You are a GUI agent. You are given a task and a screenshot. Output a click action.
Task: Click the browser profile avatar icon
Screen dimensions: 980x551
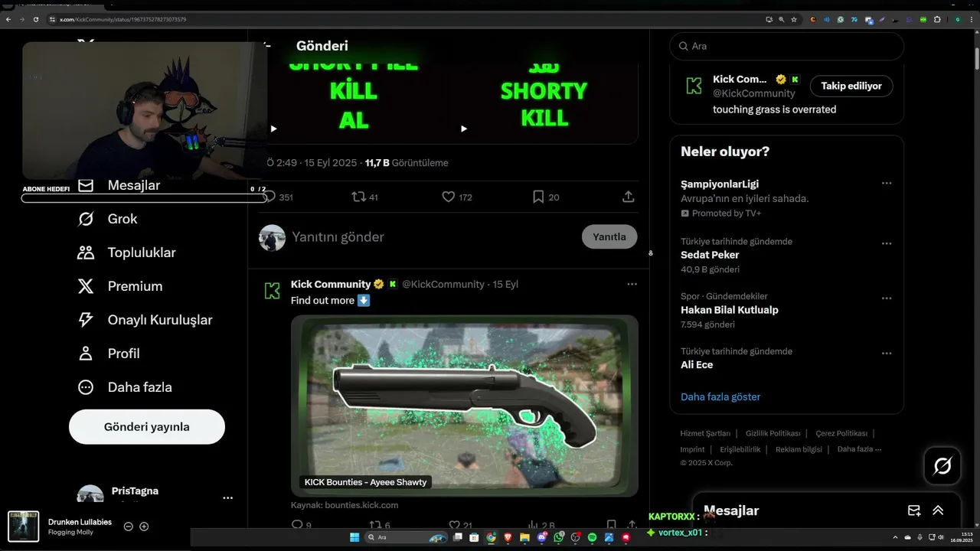958,19
